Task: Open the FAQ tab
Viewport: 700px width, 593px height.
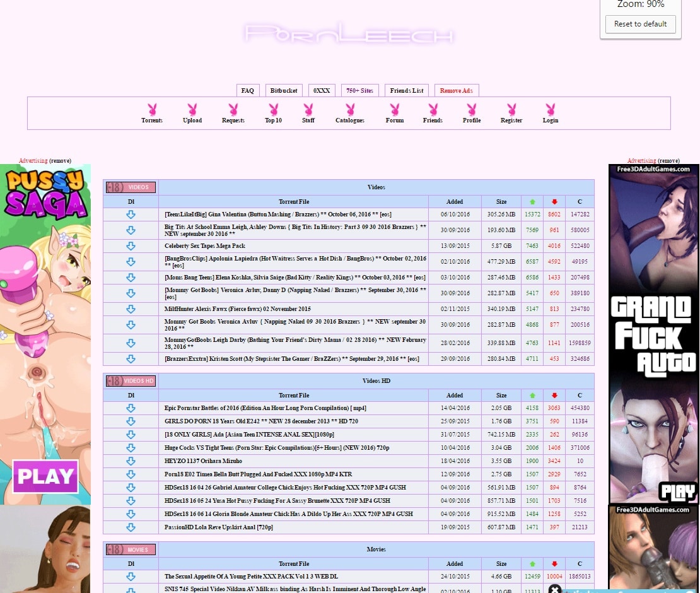Action: [x=248, y=91]
